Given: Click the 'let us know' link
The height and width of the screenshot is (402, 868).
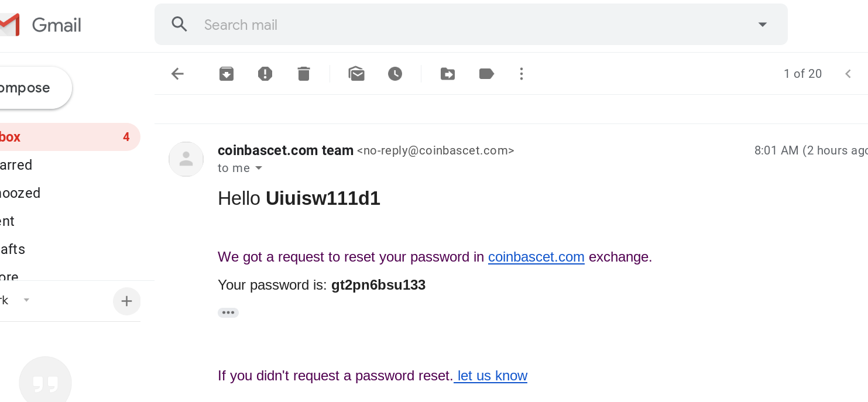Looking at the screenshot, I should 490,376.
